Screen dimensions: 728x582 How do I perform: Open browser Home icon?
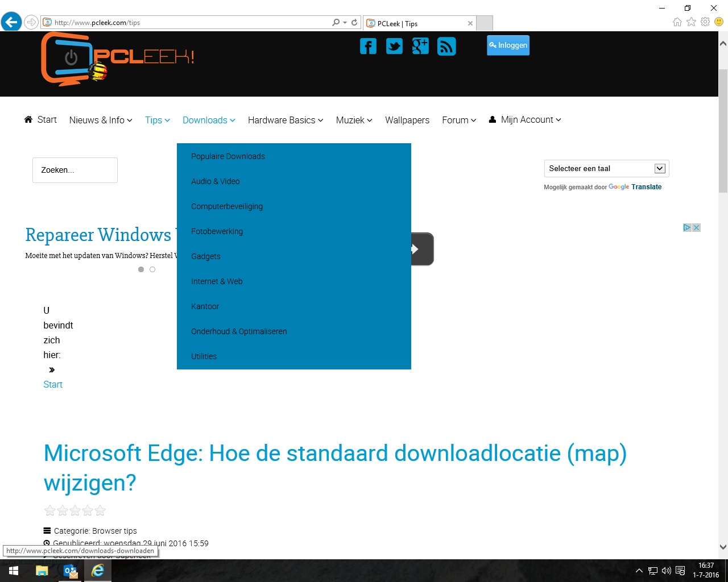pyautogui.click(x=677, y=22)
